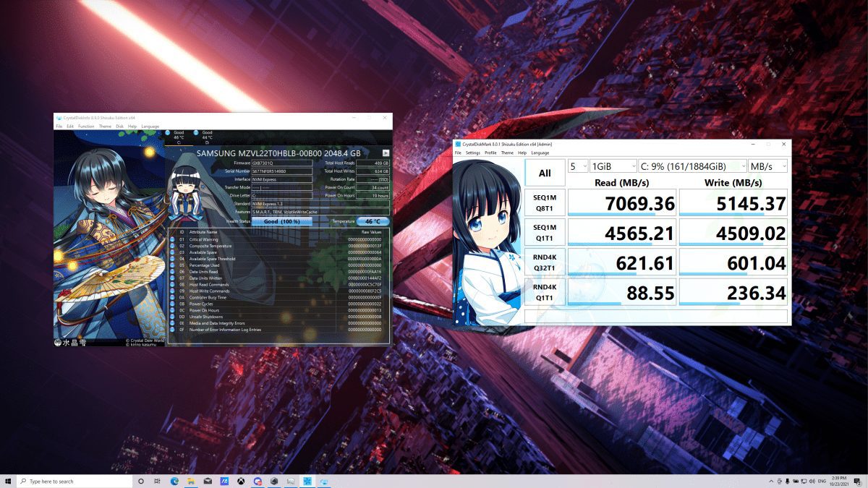868x488 pixels.
Task: Run all benchmarks with the All button
Action: coord(545,173)
